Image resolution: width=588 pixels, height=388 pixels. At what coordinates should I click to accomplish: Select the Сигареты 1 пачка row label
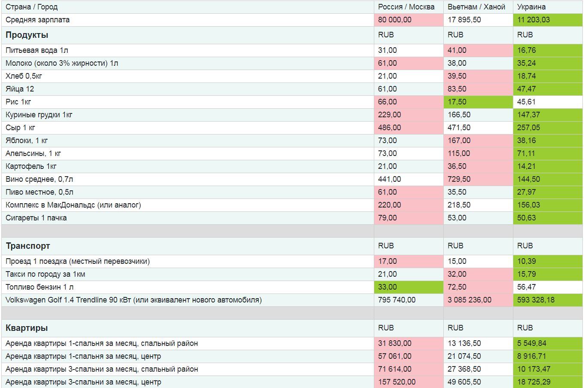[x=36, y=218]
